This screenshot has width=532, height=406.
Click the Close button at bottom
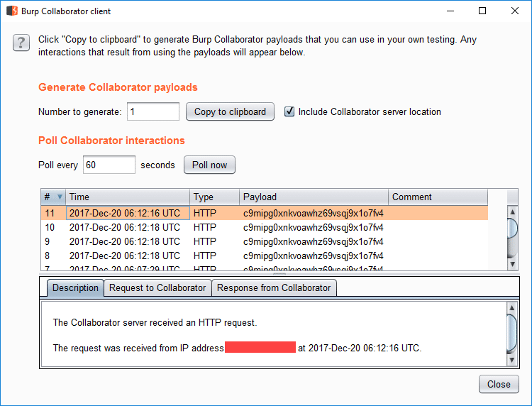tap(499, 384)
